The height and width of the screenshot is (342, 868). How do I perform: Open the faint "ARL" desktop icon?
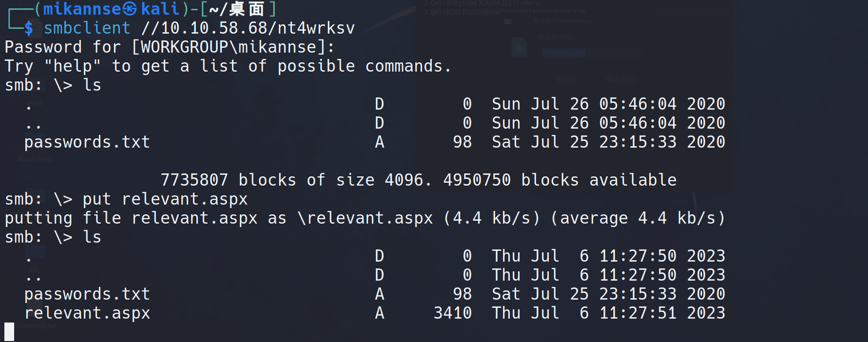point(34,270)
